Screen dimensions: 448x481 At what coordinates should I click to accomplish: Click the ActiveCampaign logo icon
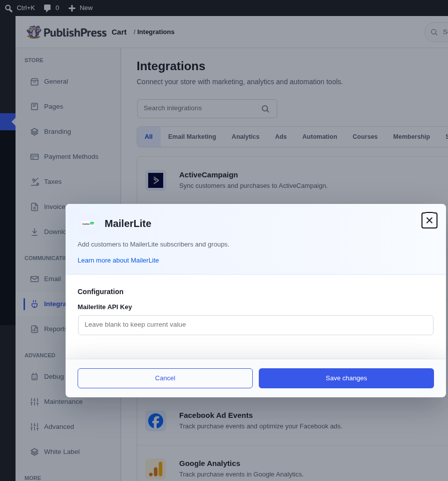(156, 180)
